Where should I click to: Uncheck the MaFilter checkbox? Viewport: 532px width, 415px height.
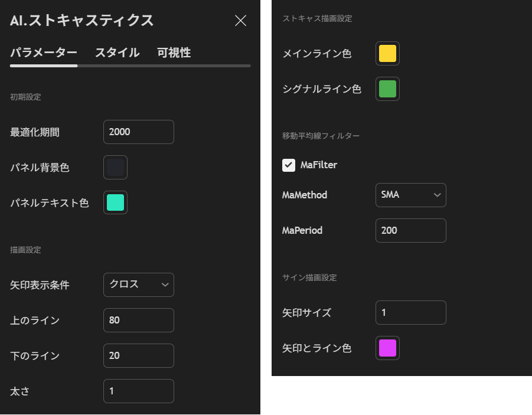click(289, 165)
